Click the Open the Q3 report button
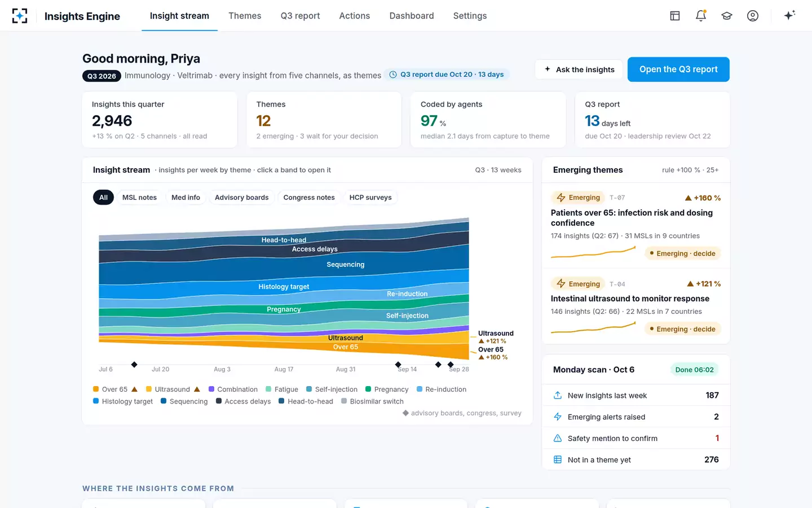 coord(678,69)
